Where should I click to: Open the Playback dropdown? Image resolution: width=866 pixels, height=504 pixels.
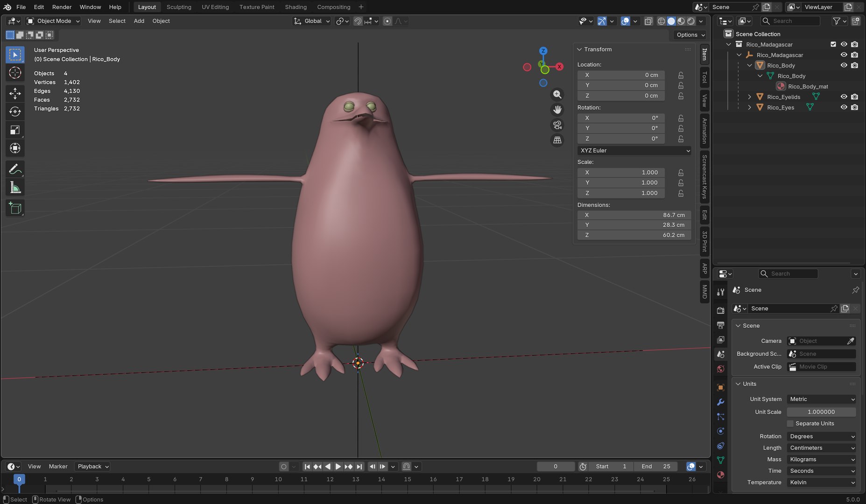pyautogui.click(x=92, y=467)
